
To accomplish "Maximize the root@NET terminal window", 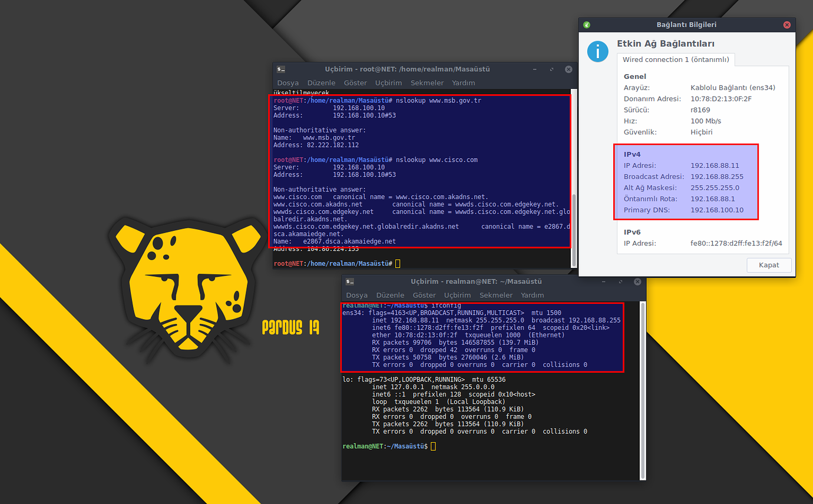I will point(552,69).
